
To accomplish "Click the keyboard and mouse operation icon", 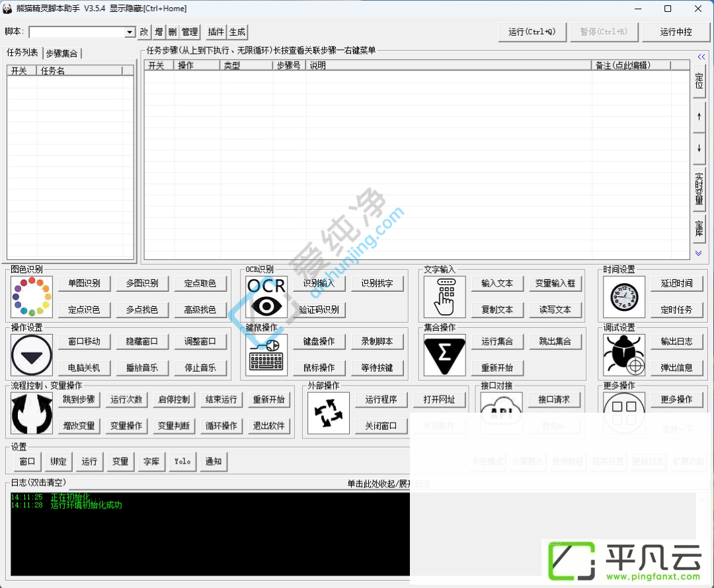I will (x=266, y=355).
